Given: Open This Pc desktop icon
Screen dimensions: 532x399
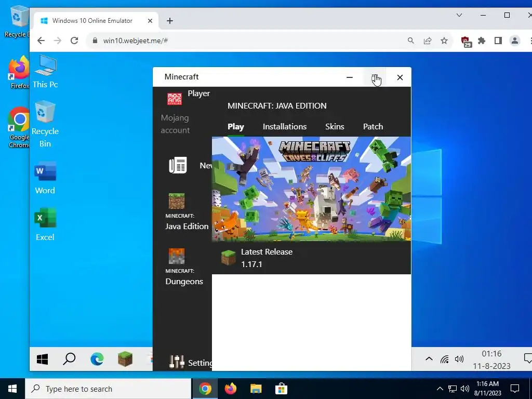Looking at the screenshot, I should pyautogui.click(x=45, y=72).
